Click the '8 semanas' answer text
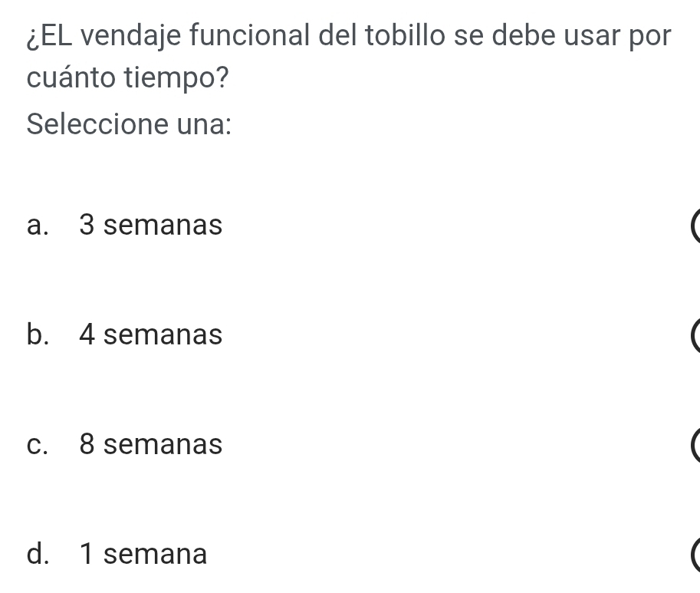 pos(151,444)
